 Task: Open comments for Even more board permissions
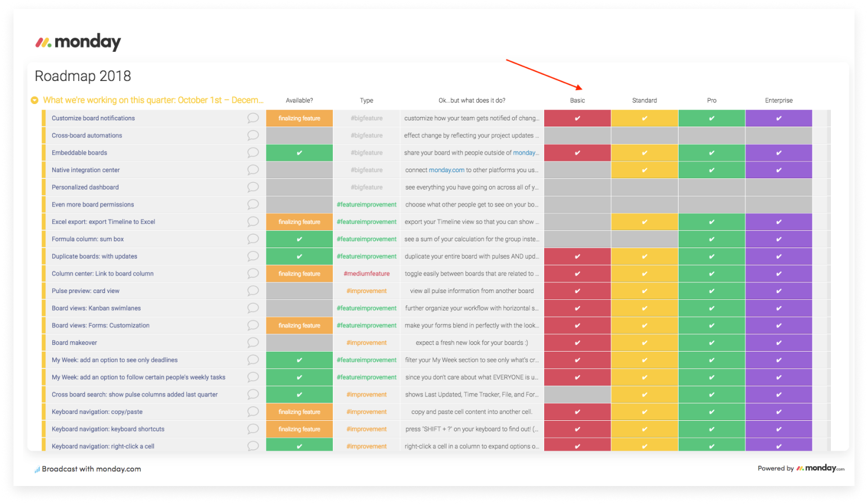[x=253, y=205]
